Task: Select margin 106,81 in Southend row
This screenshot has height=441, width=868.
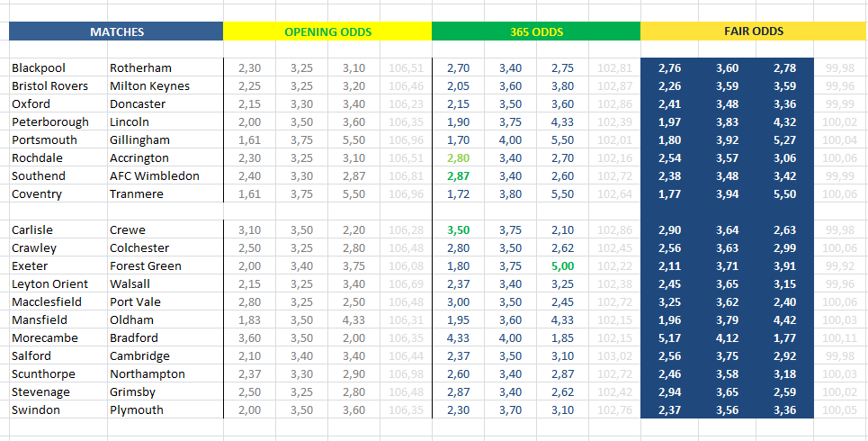Action: tap(406, 176)
